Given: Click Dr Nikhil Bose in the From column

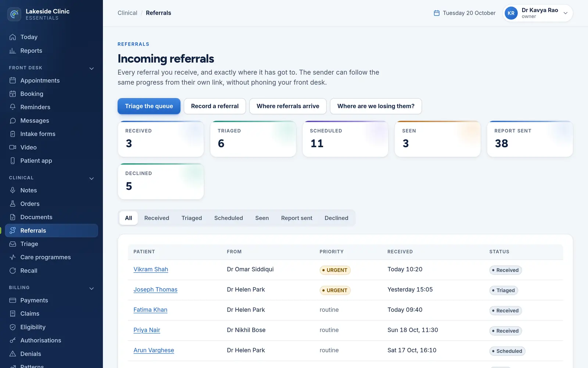Looking at the screenshot, I should click(x=246, y=330).
